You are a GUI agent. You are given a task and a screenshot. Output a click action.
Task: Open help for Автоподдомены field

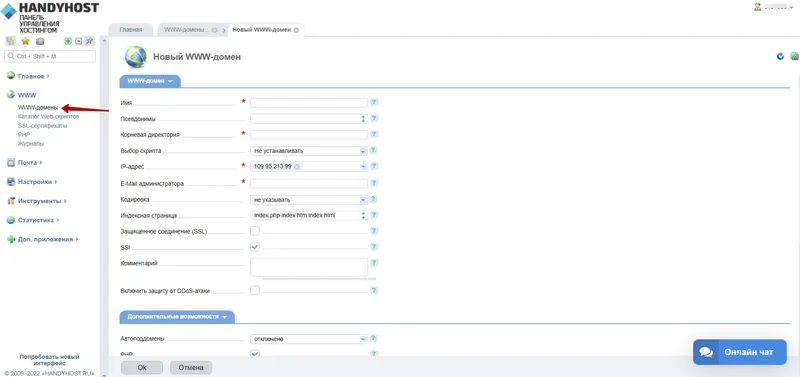[x=373, y=338]
